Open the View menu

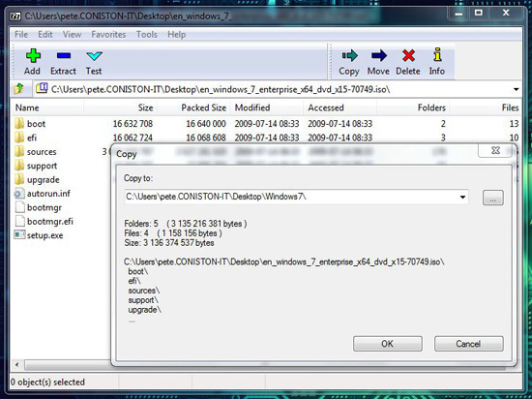pyautogui.click(x=72, y=34)
